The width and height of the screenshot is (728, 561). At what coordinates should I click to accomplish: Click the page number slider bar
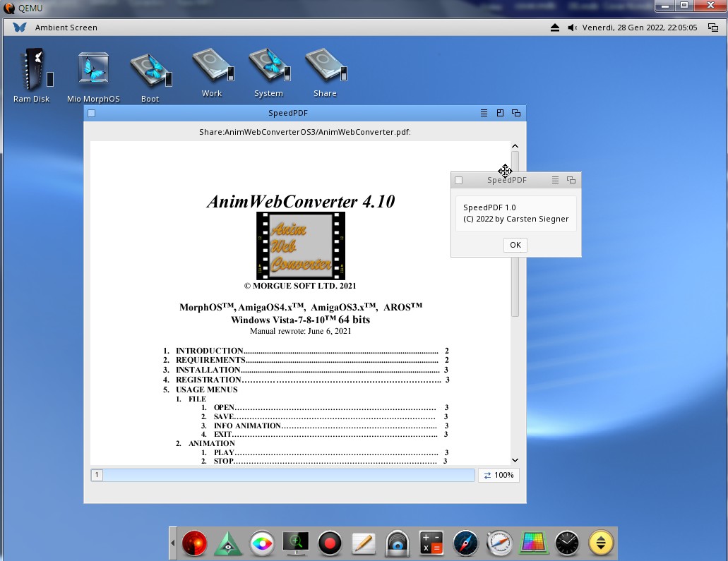(289, 475)
